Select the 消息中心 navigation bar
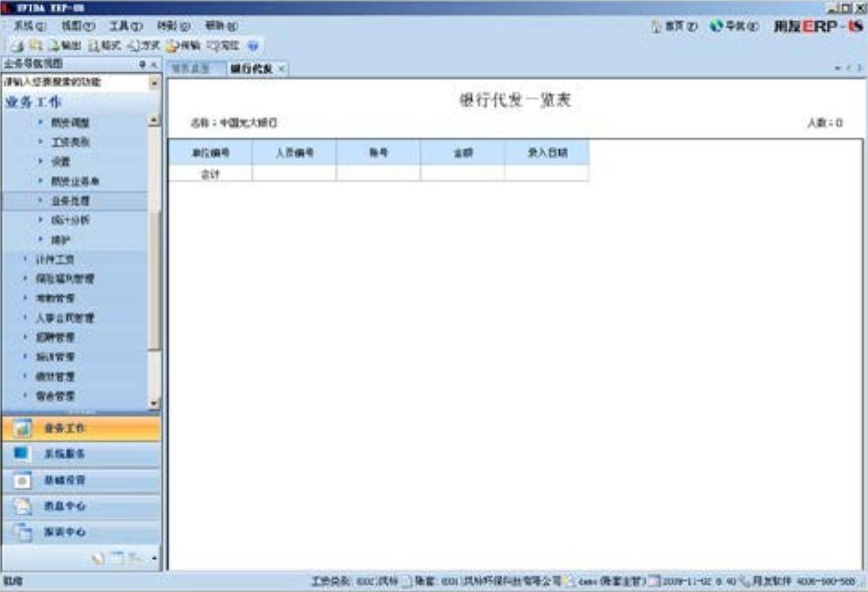 point(81,506)
